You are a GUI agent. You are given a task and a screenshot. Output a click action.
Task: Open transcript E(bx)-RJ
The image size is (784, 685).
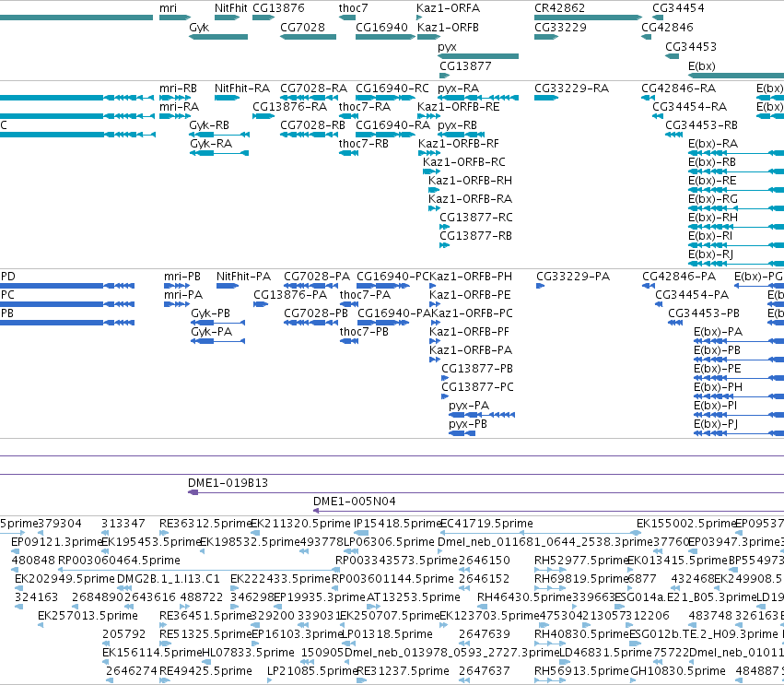click(736, 265)
